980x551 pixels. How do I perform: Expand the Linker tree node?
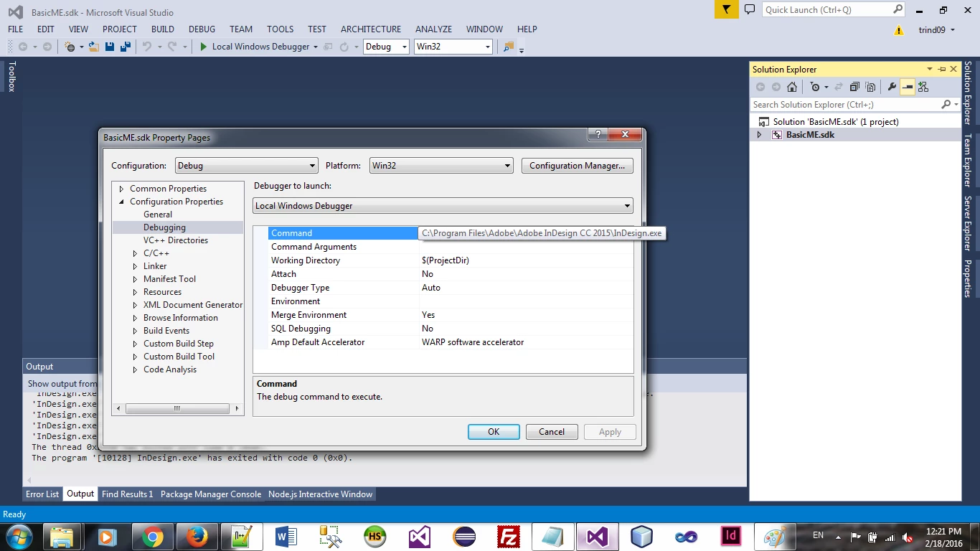coord(135,266)
